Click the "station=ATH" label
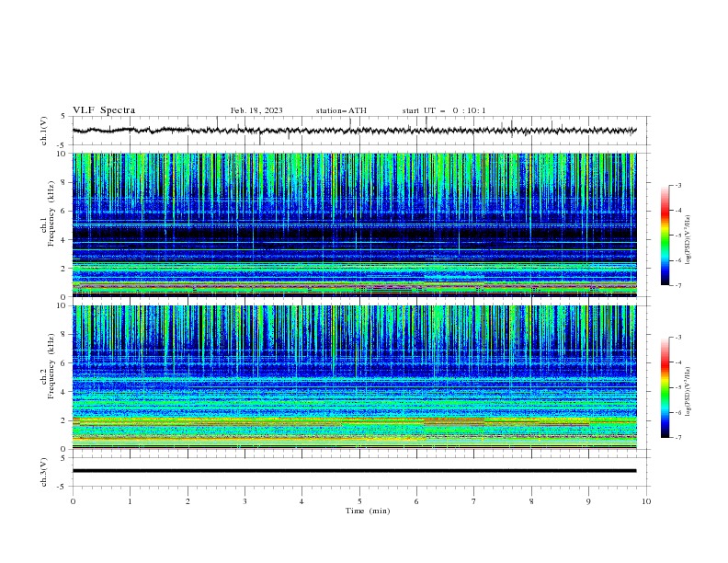 click(341, 110)
